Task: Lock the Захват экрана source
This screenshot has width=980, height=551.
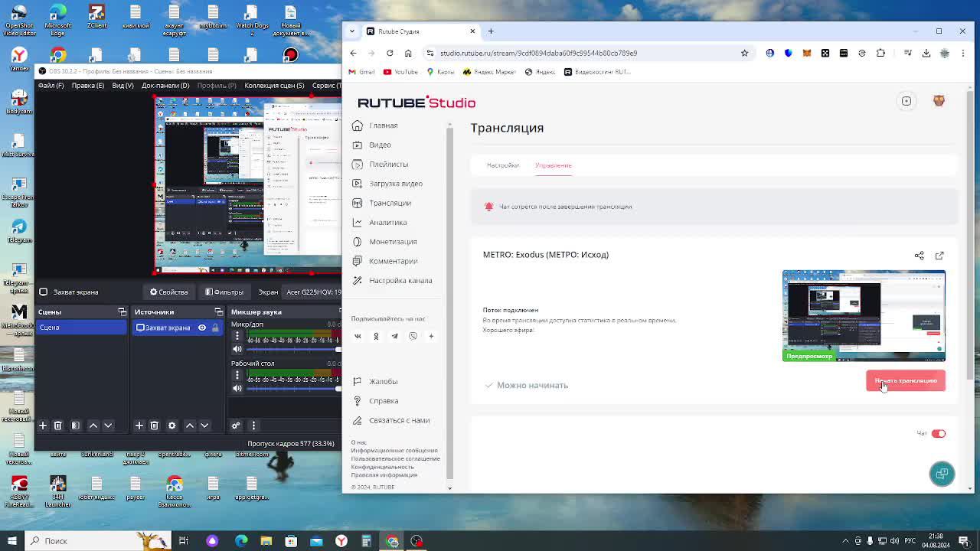Action: click(215, 328)
